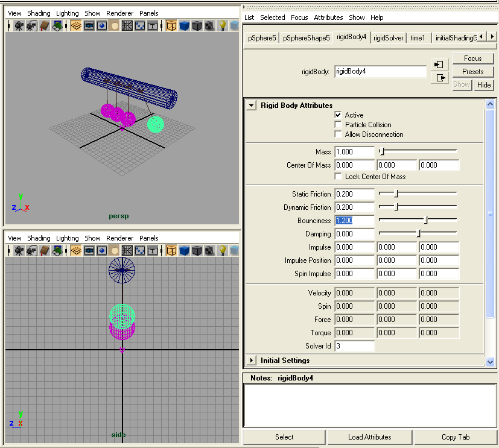Switch to the time1 tab
Viewport: 499px width, 448px height.
(418, 38)
